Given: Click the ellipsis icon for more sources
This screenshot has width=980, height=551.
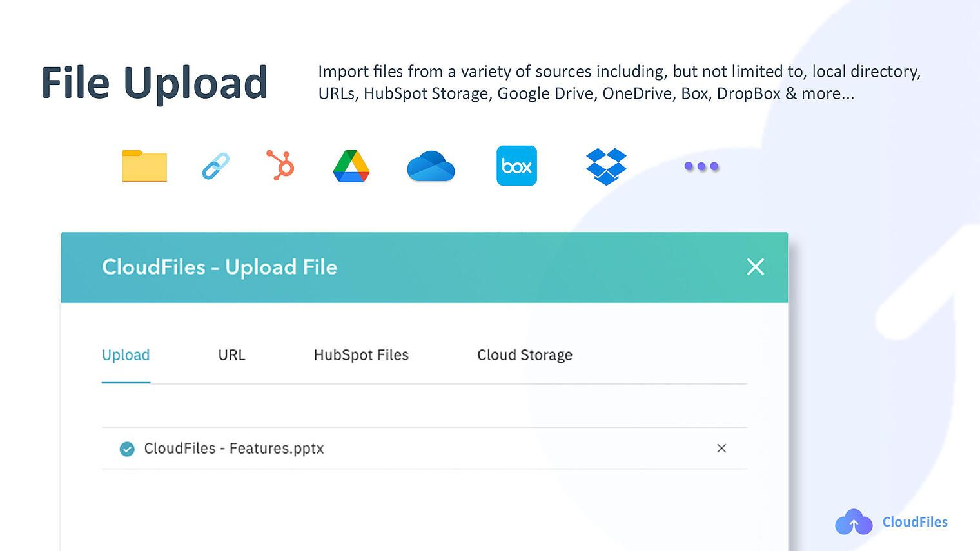Looking at the screenshot, I should [701, 166].
